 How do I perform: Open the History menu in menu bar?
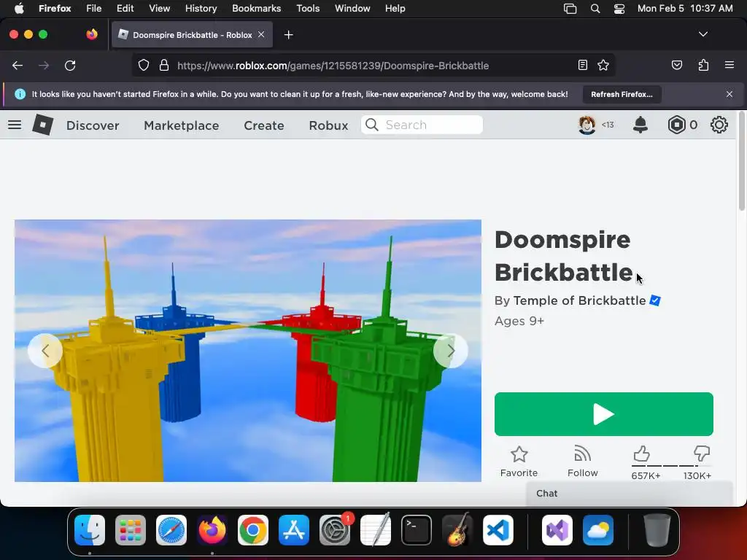[x=201, y=9]
